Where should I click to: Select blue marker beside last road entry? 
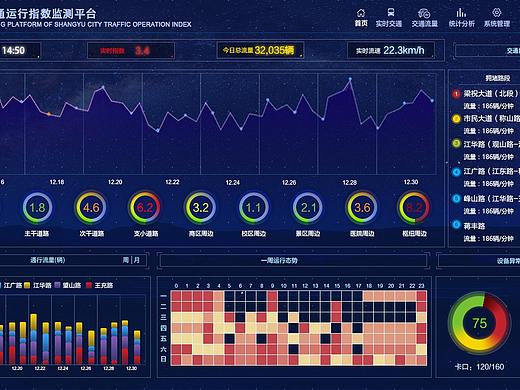point(456,224)
